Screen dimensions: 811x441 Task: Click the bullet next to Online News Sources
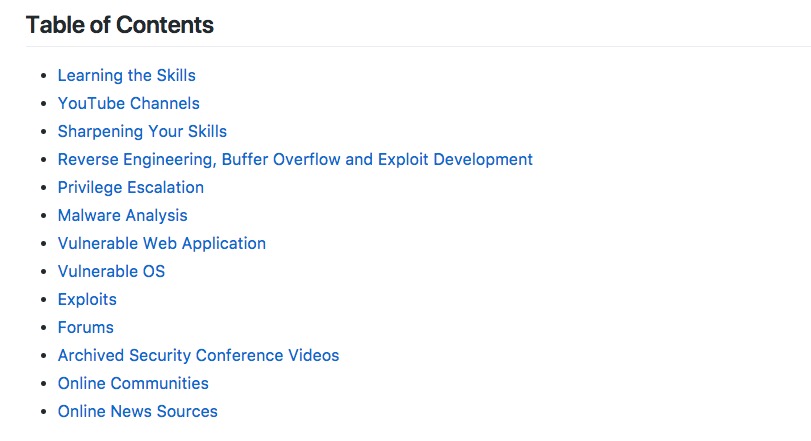(43, 412)
